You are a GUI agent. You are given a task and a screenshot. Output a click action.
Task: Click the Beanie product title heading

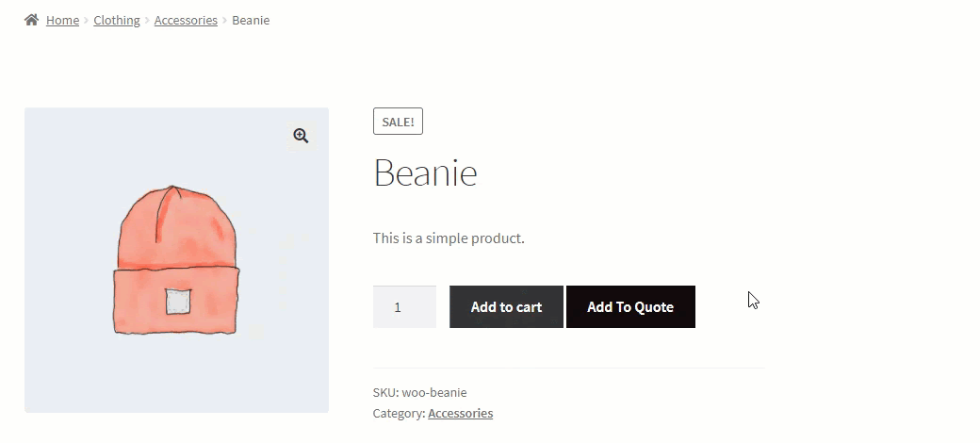[425, 172]
